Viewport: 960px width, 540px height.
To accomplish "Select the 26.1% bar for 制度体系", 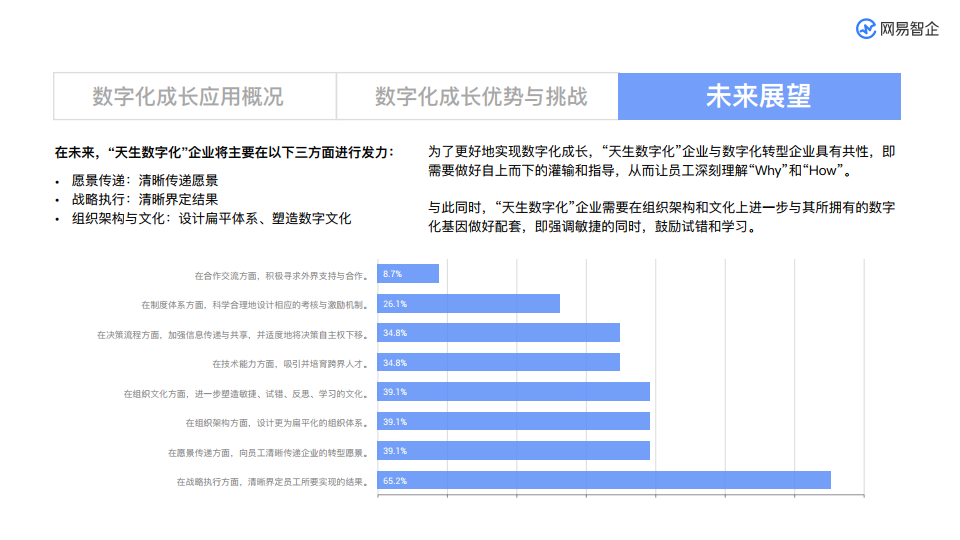I will (468, 303).
